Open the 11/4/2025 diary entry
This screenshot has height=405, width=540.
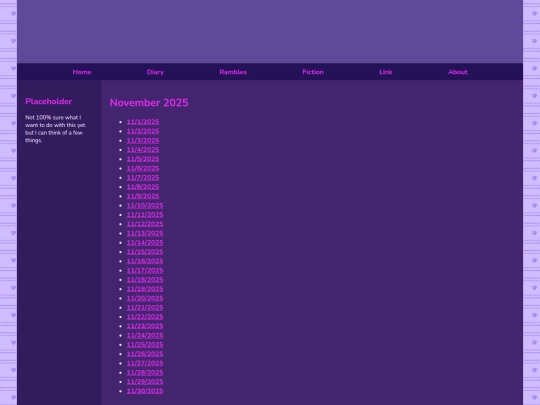click(x=143, y=150)
